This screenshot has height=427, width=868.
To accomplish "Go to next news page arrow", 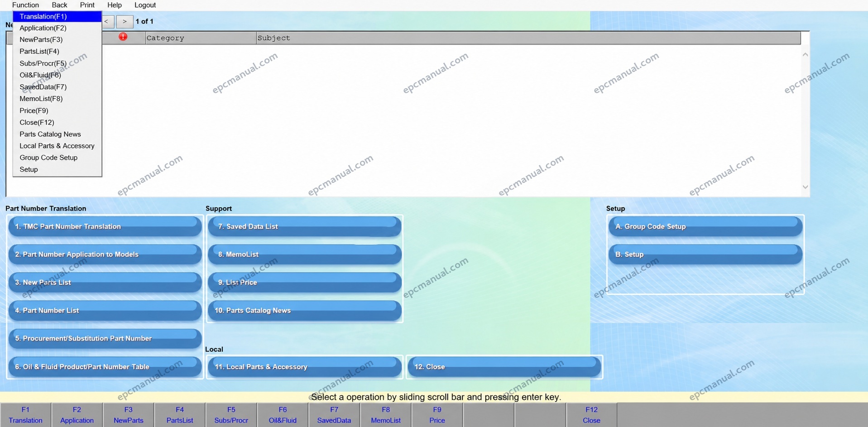I will coord(125,21).
